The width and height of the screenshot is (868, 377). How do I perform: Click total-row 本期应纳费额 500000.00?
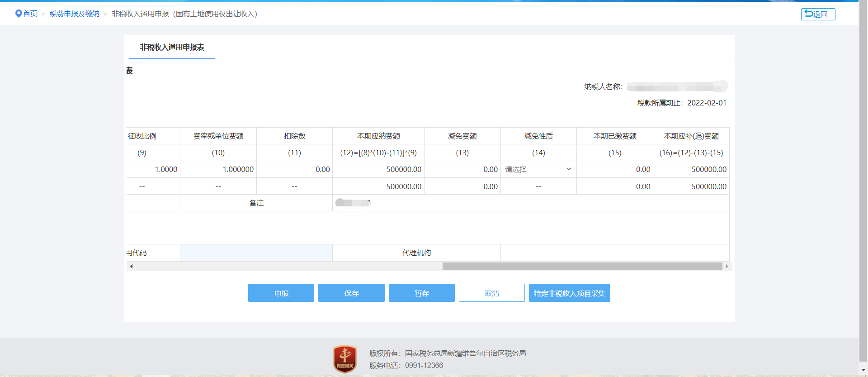404,186
